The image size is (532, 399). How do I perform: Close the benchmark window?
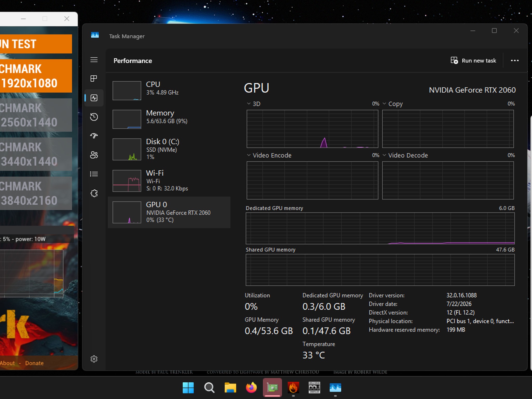[66, 19]
